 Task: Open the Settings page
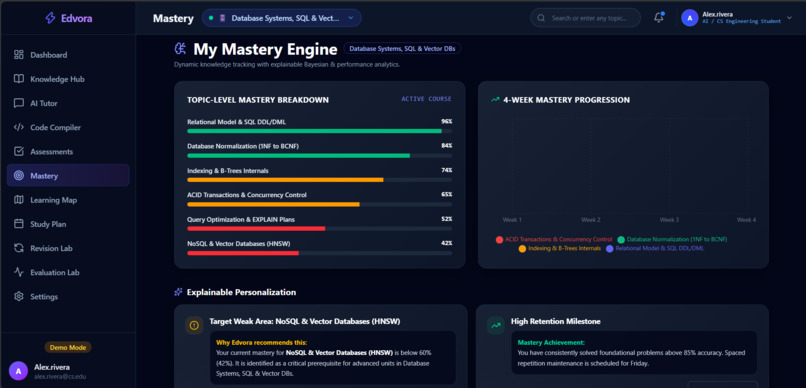[68, 297]
